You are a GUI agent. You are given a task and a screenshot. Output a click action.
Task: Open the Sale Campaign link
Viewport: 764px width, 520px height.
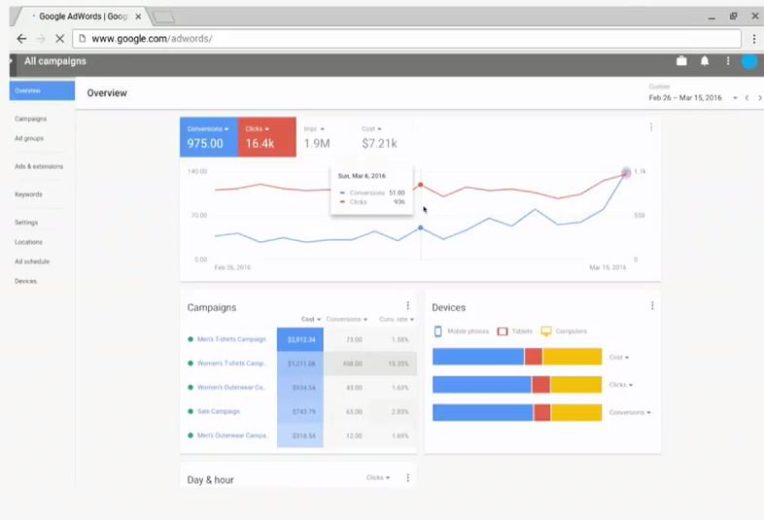tap(219, 411)
